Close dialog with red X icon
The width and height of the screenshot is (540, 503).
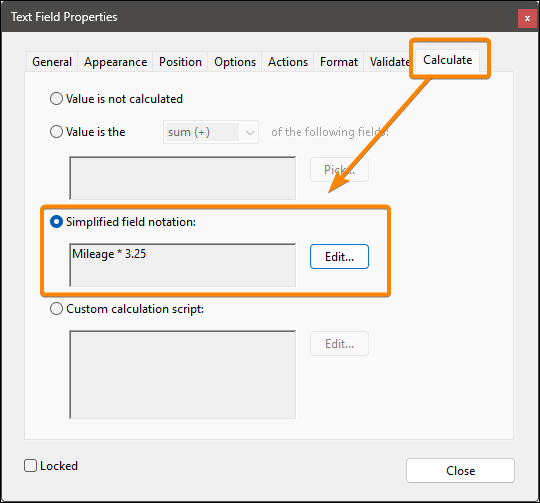click(x=527, y=19)
